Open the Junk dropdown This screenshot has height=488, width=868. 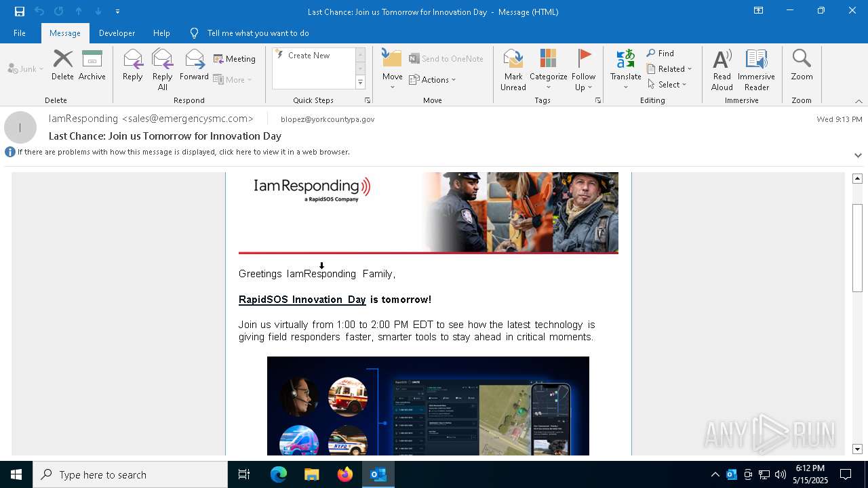26,68
